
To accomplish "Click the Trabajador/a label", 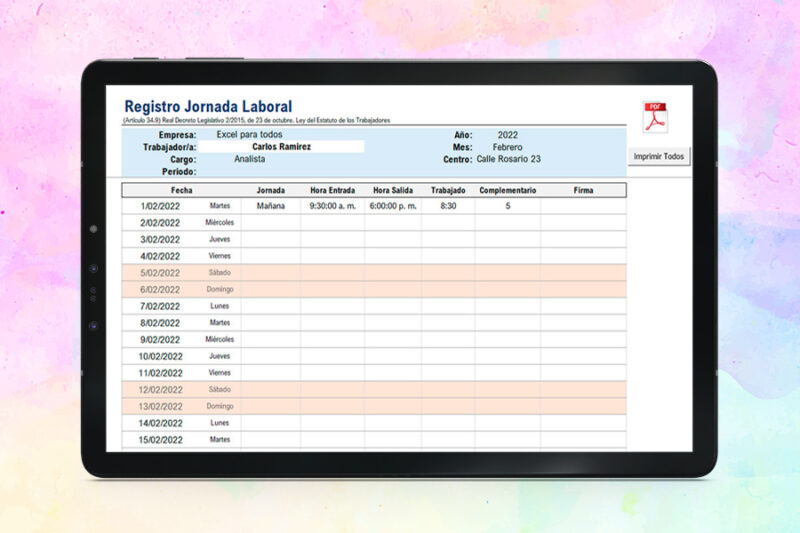I will 170,147.
